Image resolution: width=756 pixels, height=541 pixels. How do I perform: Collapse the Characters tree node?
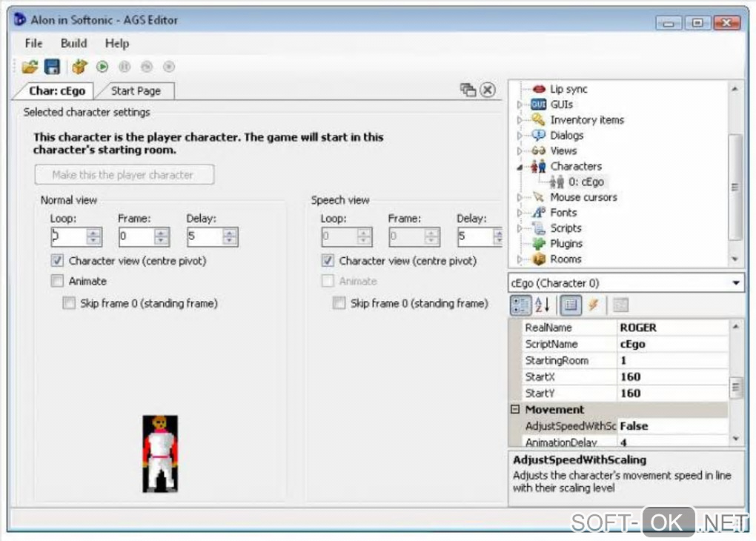point(520,167)
